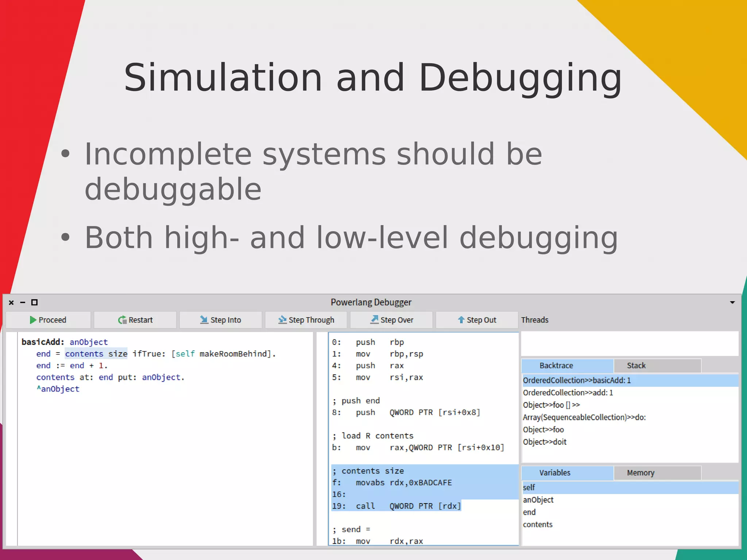Click the empty Threads list box
The height and width of the screenshot is (560, 747).
coord(630,343)
